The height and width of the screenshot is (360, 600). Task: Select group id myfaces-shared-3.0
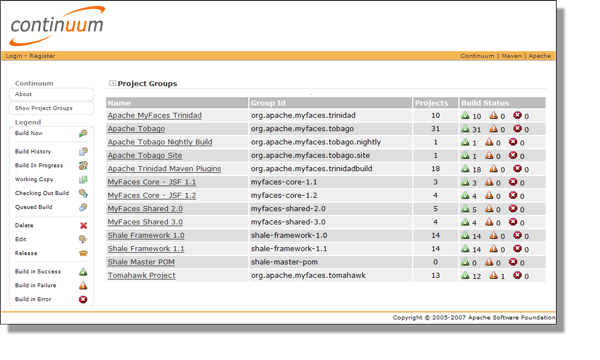coord(288,222)
